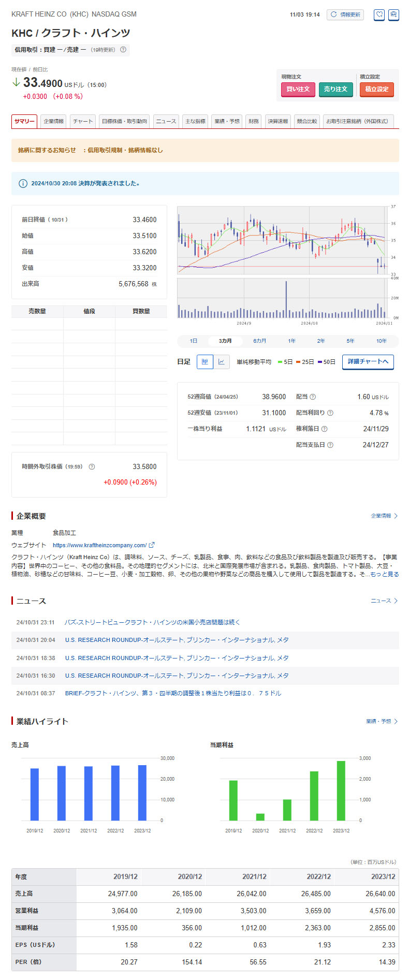Switch to the チャート tab
Screen dimensions: 409x980
pos(83,121)
